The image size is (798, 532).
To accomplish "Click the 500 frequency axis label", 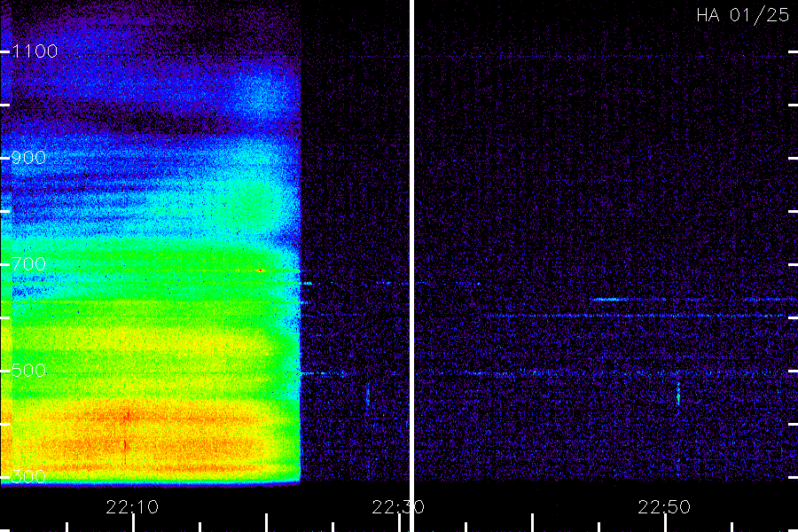I will (29, 371).
